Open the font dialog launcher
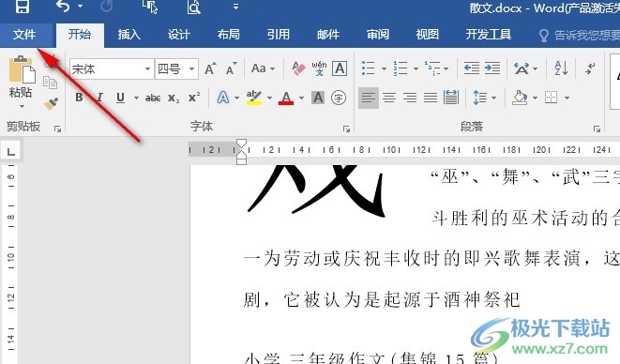The height and width of the screenshot is (364, 620). (x=346, y=129)
